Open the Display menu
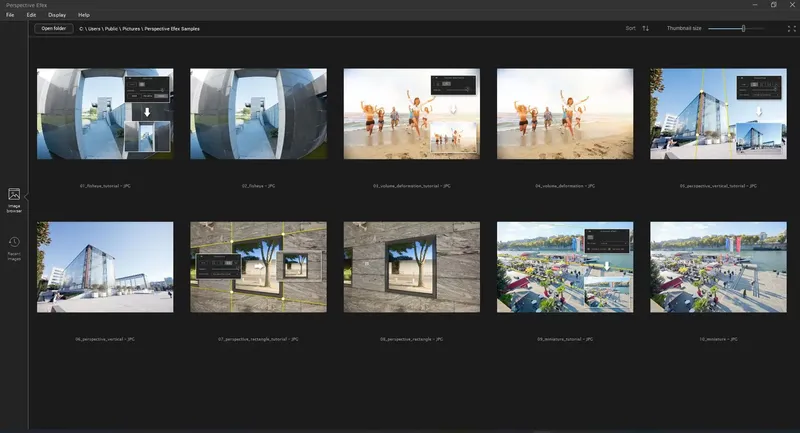 click(x=57, y=15)
